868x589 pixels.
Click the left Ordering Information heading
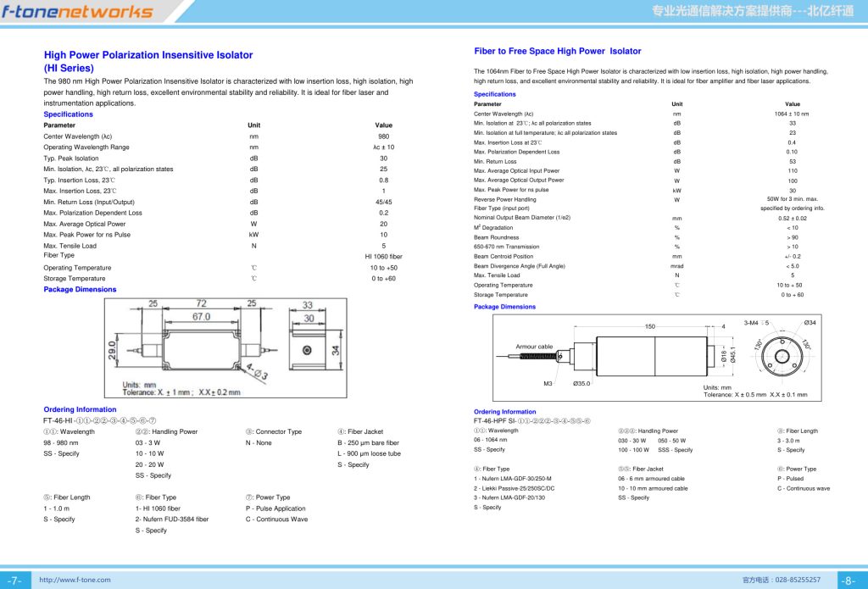(80, 409)
